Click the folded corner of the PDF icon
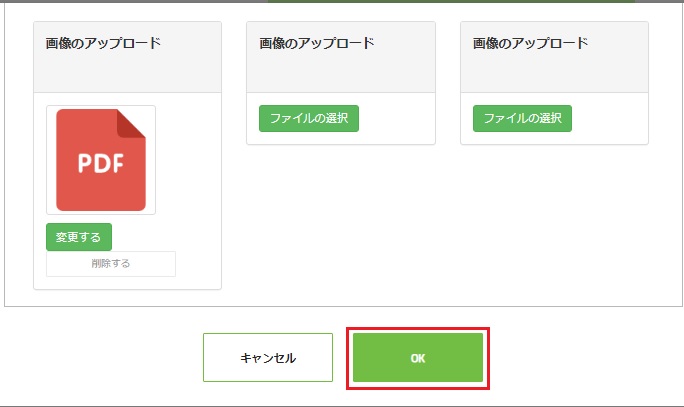Image resolution: width=684 pixels, height=407 pixels. [x=131, y=123]
